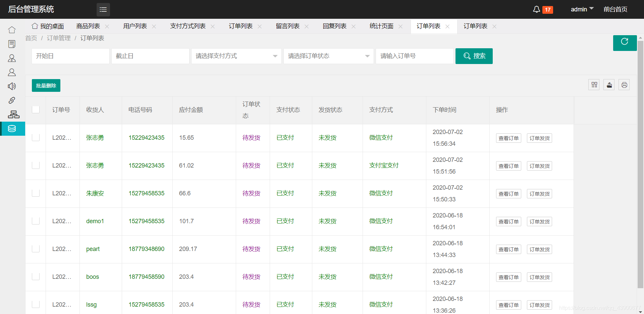Click 查看订单 for demo1's order

point(508,222)
